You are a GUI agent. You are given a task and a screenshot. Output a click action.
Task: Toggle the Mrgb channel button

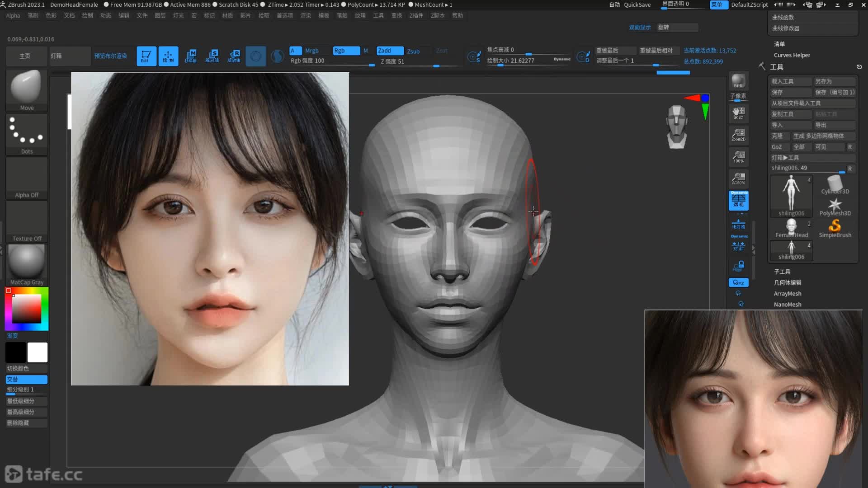coord(312,51)
